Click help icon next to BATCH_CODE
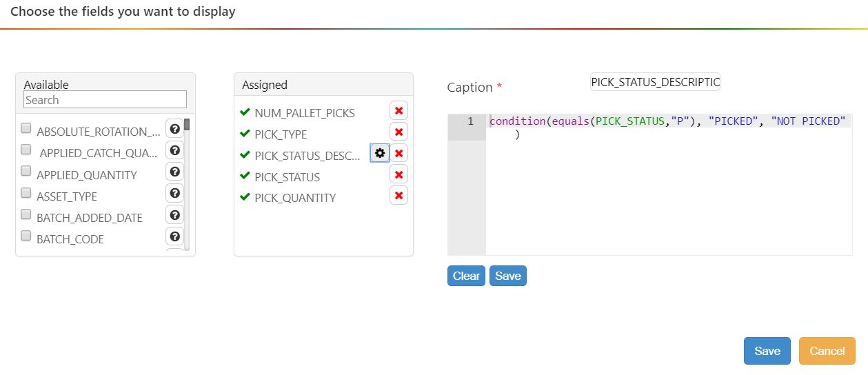 click(x=175, y=236)
